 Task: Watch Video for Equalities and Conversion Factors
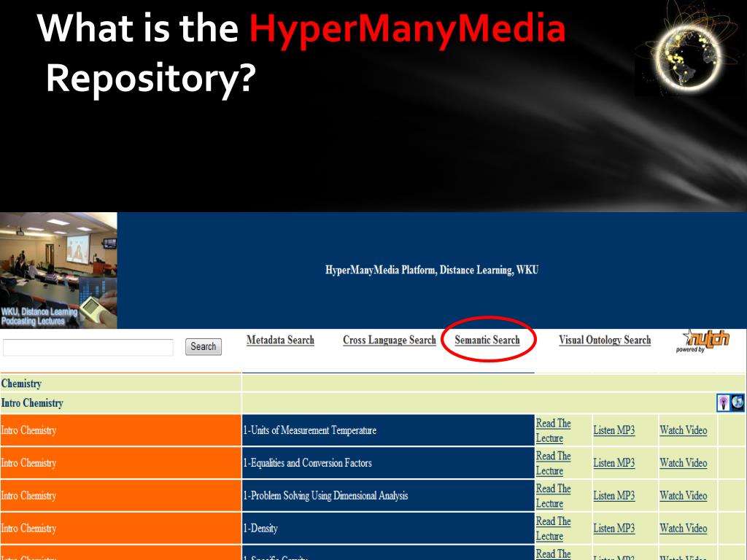click(x=683, y=463)
